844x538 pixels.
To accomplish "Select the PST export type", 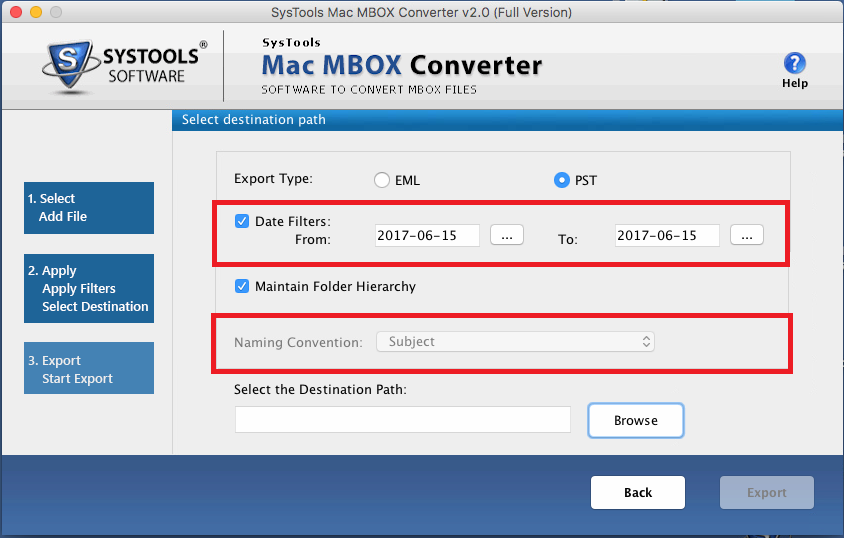I will (x=561, y=180).
